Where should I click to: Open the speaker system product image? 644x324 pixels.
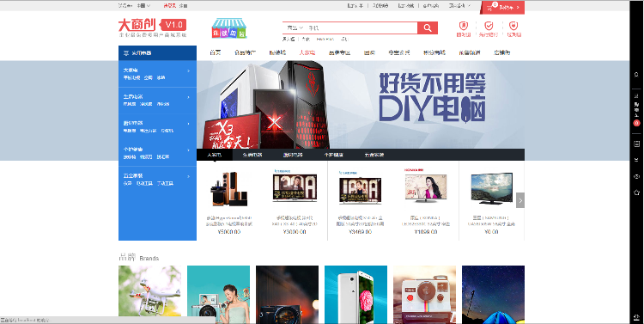tap(229, 188)
